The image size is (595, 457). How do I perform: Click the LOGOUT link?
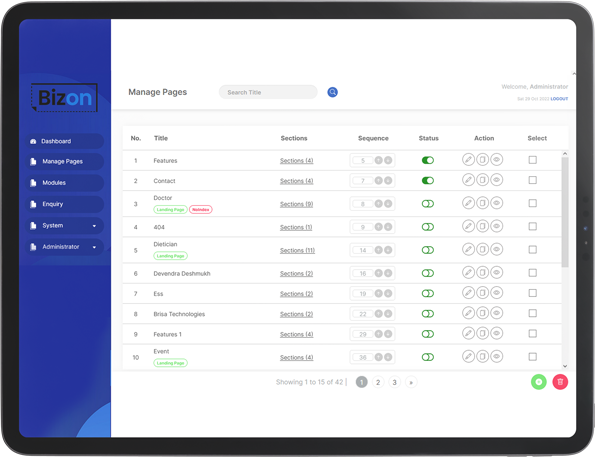point(559,99)
